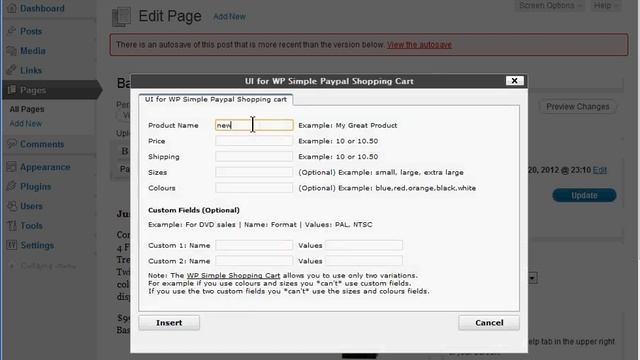Open Dashboard in the WordPress sidebar

tap(42, 8)
